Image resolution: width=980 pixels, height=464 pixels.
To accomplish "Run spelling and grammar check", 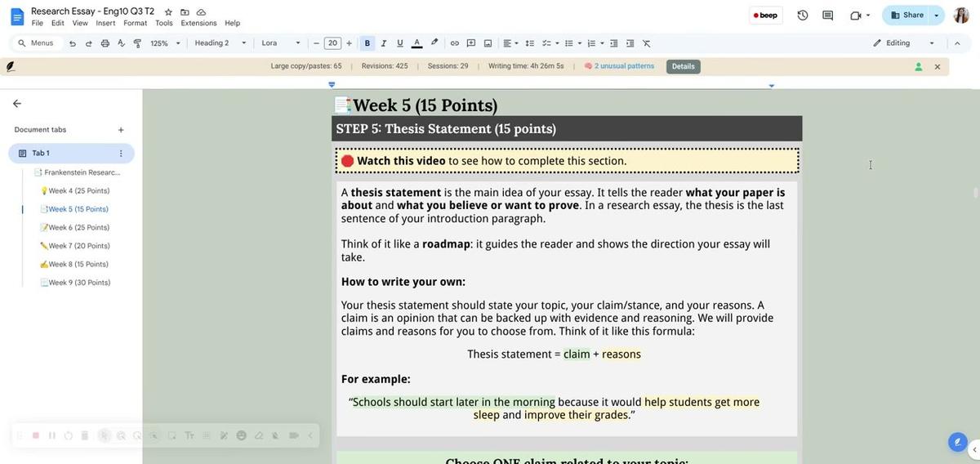I will [x=121, y=43].
